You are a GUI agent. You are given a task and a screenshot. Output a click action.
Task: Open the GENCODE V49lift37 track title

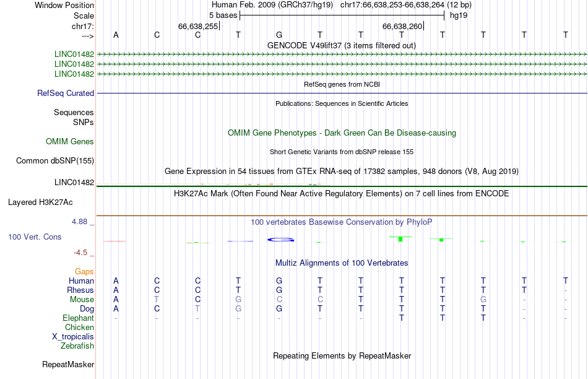click(341, 45)
